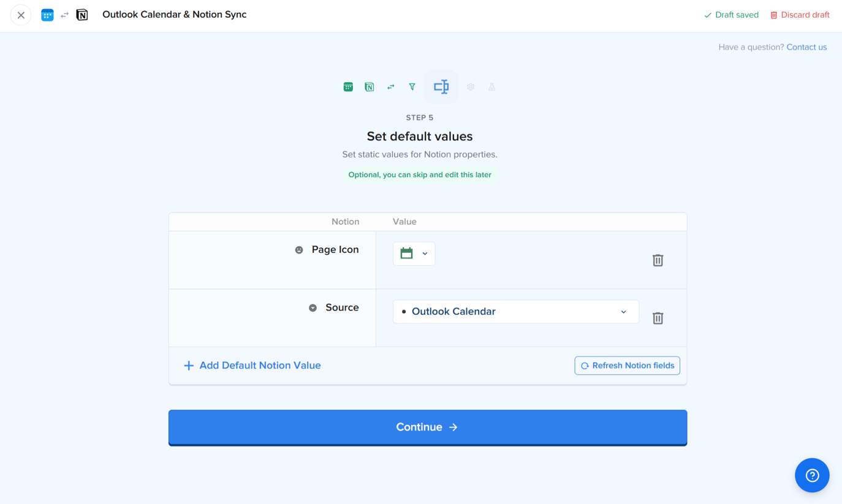Click the Notion logo in the header

pos(82,15)
